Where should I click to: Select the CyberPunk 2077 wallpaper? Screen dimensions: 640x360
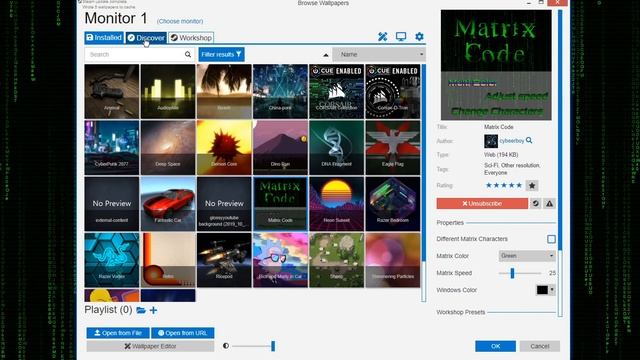pos(112,148)
